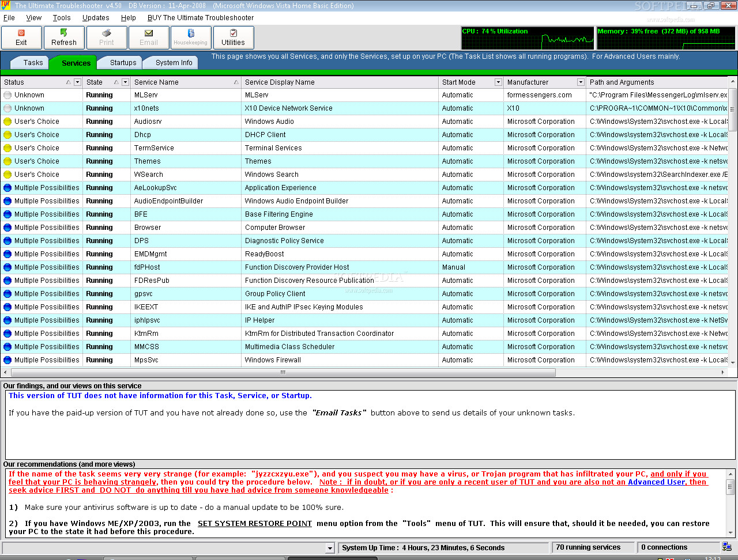Image resolution: width=738 pixels, height=560 pixels.
Task: Open the Start Mode filter dropdown
Action: 498,82
